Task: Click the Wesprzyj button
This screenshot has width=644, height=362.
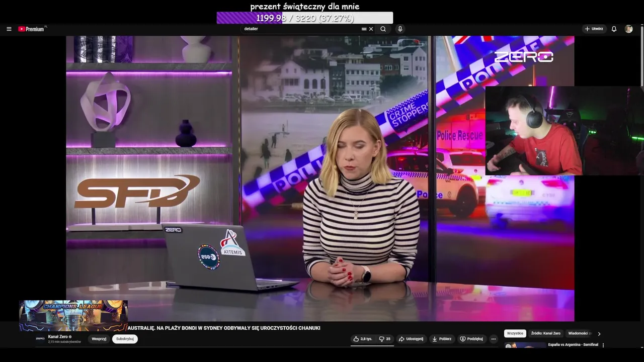Action: click(x=99, y=339)
